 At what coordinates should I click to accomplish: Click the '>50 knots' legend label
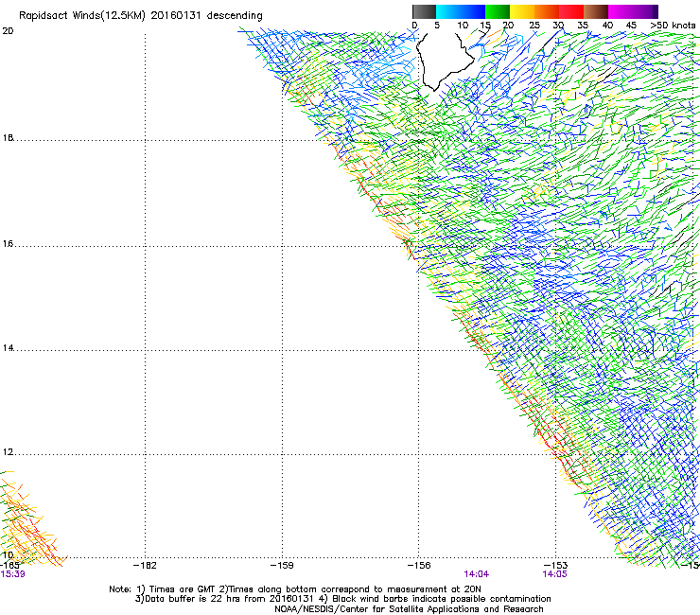point(673,25)
